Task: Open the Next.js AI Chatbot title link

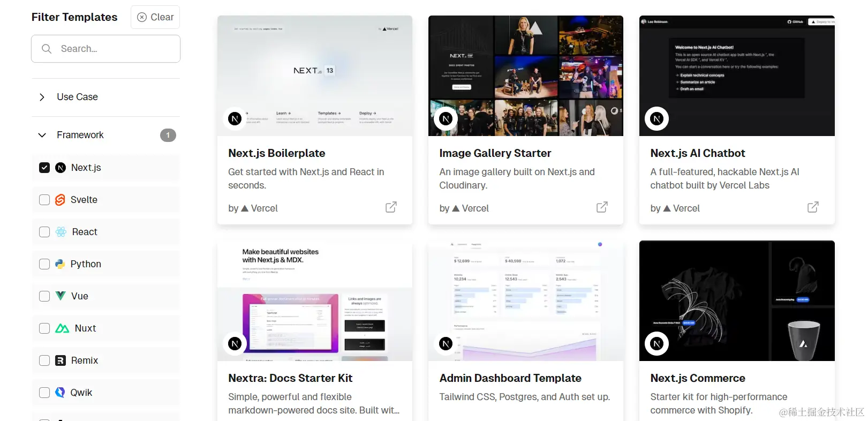Action: pyautogui.click(x=698, y=153)
